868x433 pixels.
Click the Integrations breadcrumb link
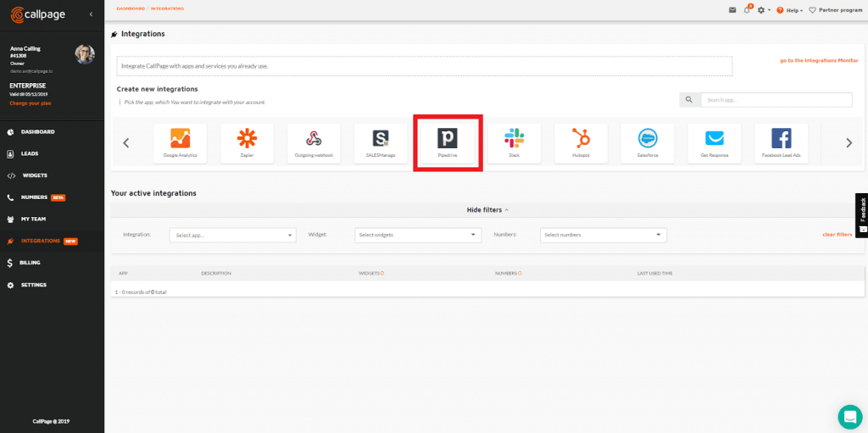167,8
